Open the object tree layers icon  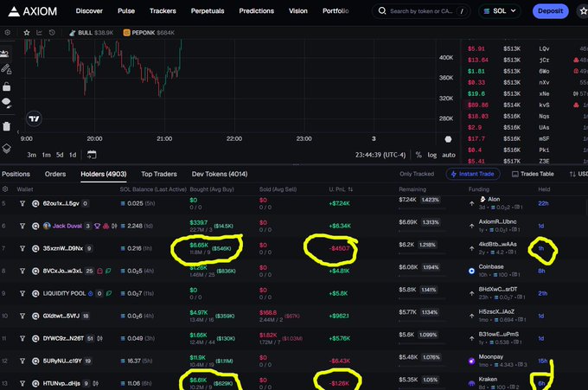6,149
